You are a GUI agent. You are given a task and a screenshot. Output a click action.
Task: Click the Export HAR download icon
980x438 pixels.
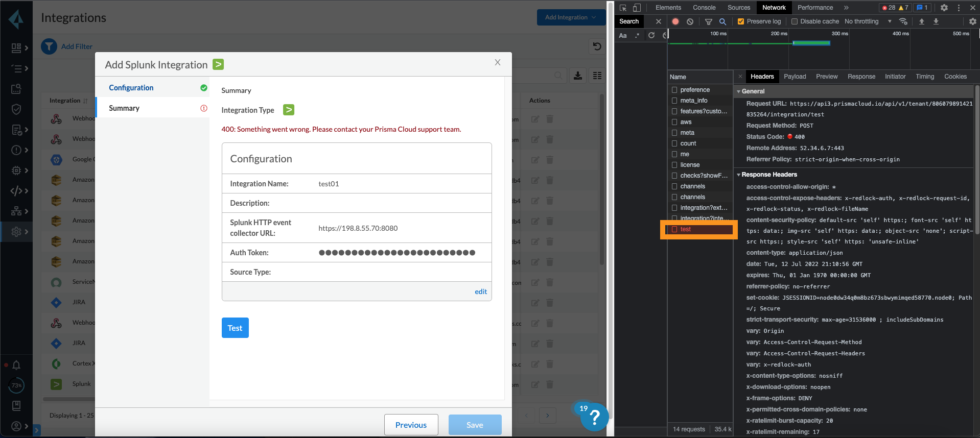(936, 21)
